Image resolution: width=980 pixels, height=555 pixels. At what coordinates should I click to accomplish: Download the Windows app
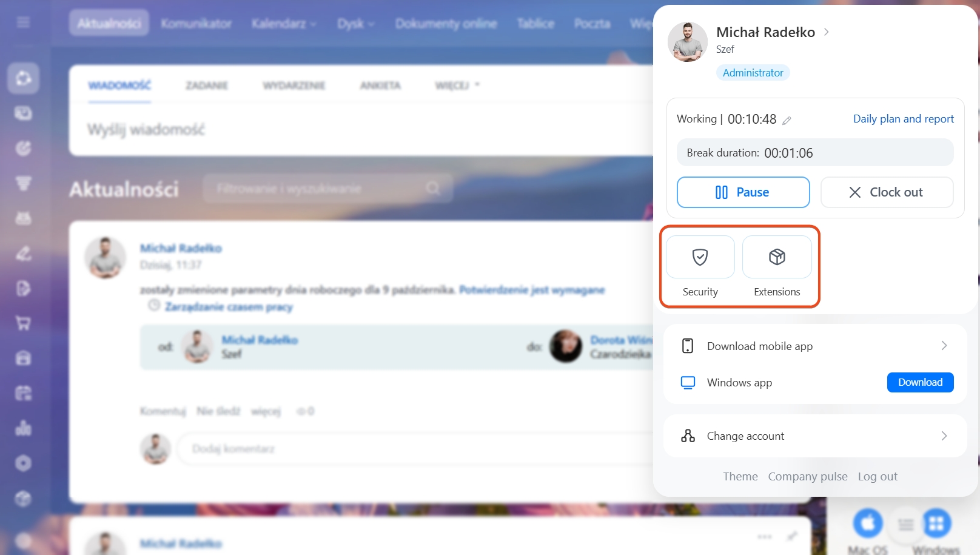tap(920, 382)
